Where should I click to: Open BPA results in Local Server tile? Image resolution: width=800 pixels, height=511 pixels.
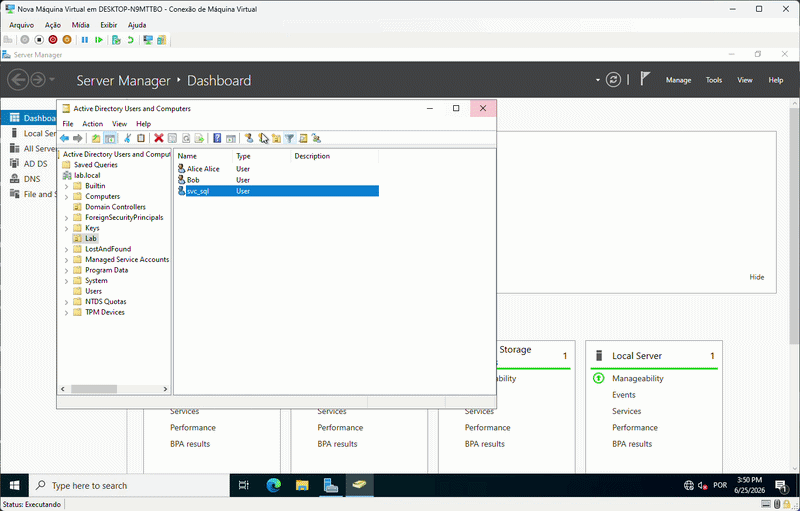(632, 444)
